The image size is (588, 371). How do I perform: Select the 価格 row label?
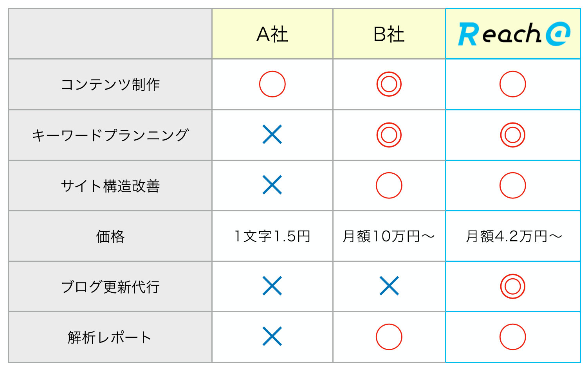pyautogui.click(x=110, y=236)
